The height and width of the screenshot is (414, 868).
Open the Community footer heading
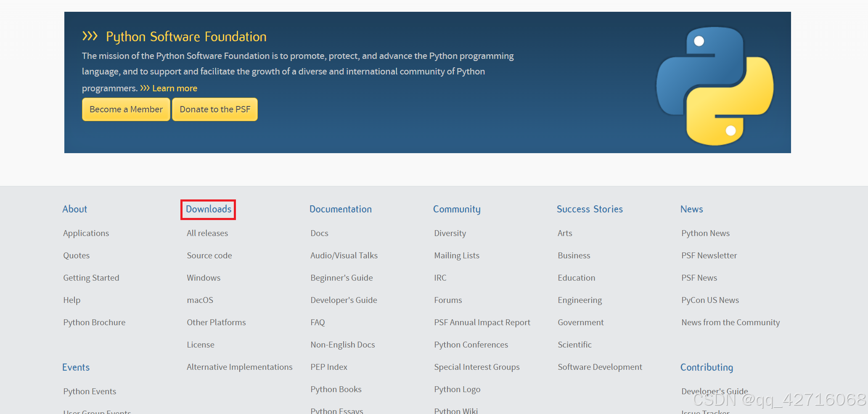[x=457, y=209]
